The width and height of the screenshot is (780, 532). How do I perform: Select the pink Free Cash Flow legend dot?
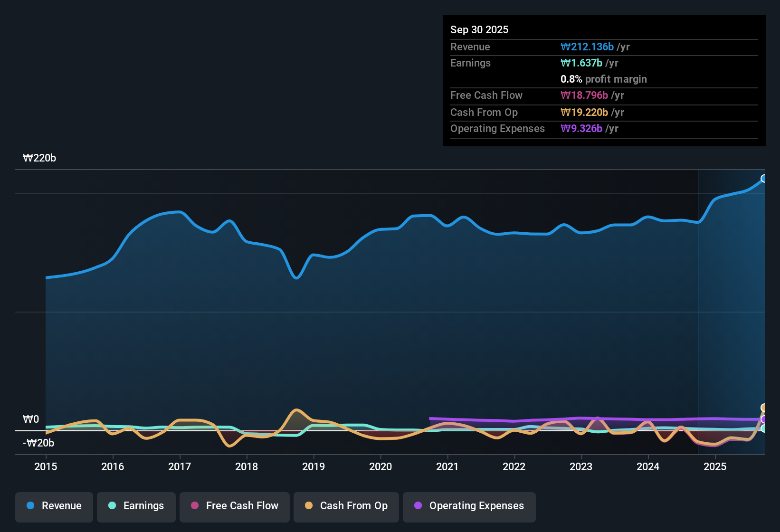point(194,506)
